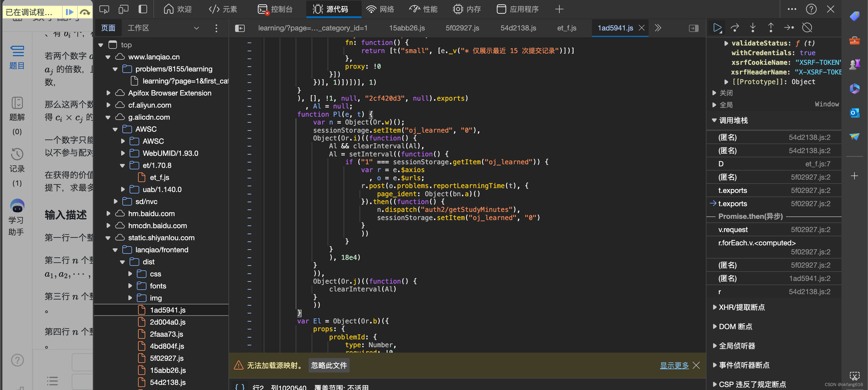
Task: Toggle call stack entry t.exports in panel
Action: (733, 191)
